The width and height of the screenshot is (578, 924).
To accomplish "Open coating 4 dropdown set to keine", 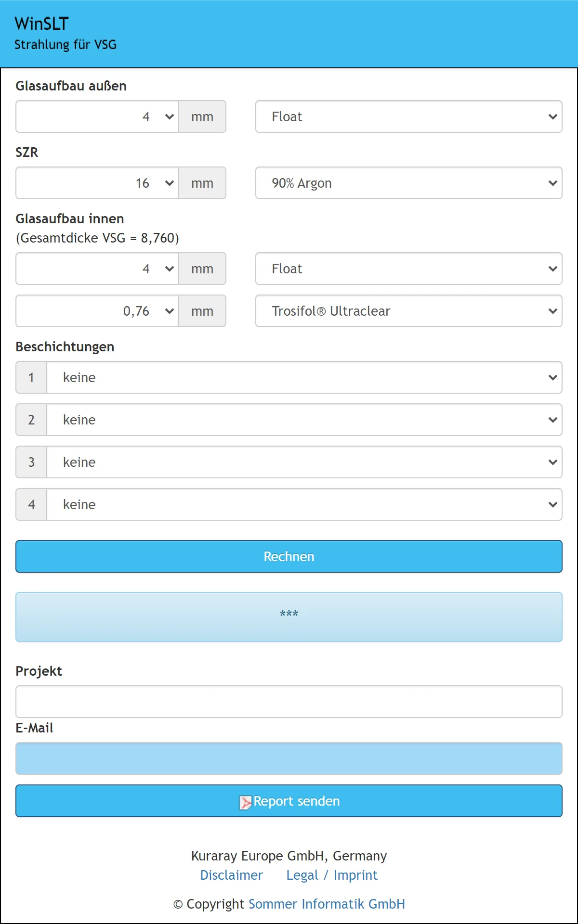I will pos(304,504).
